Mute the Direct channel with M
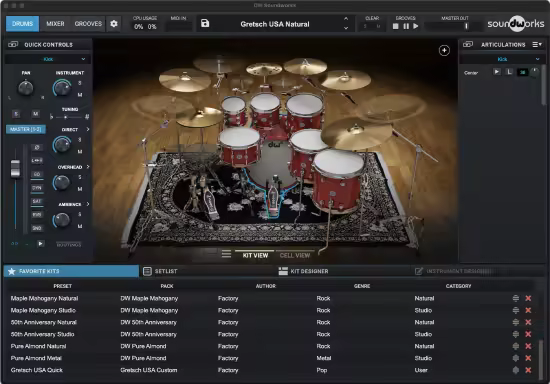 click(80, 151)
